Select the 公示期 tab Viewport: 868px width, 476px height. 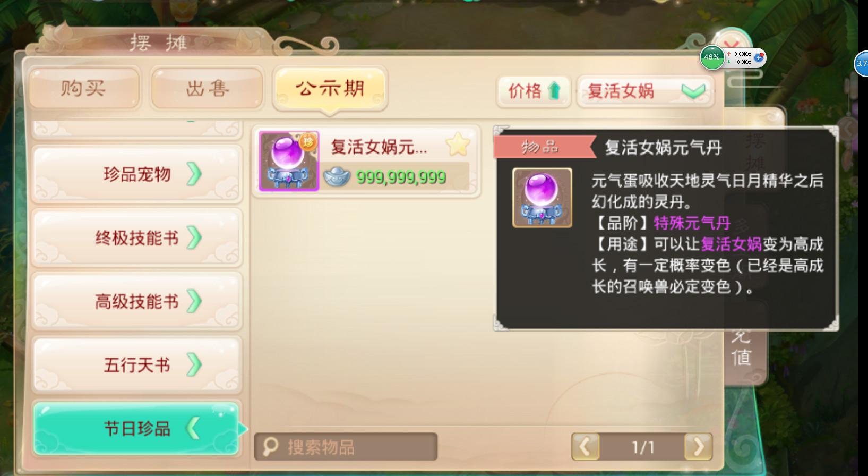tap(330, 89)
